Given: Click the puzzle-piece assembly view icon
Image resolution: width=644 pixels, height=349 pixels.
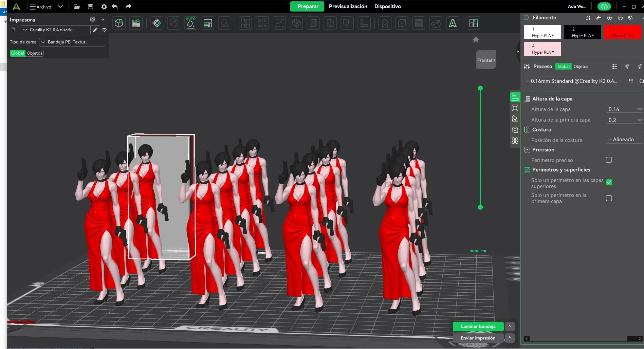Looking at the screenshot, I should tap(473, 23).
